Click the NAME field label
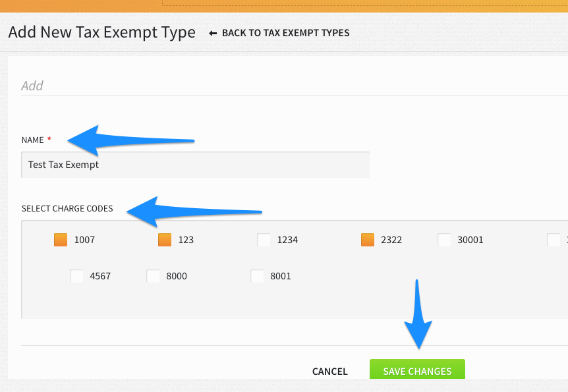The height and width of the screenshot is (392, 568). point(33,140)
